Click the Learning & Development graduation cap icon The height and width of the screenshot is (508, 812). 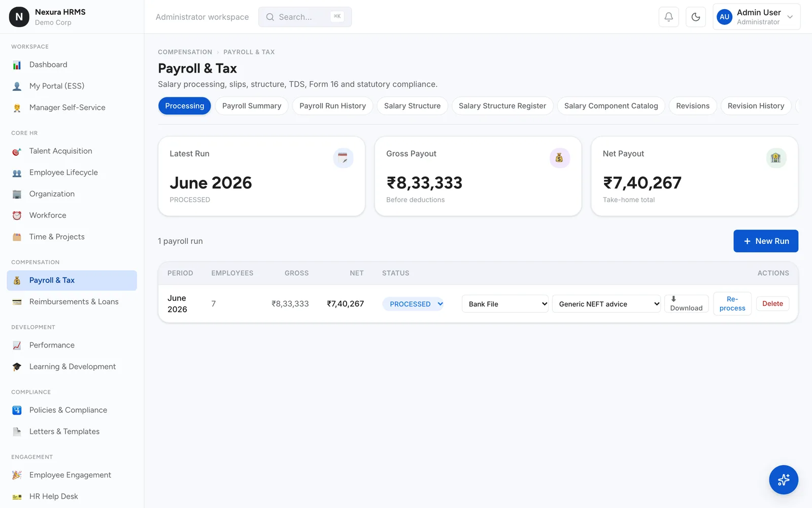pos(17,367)
